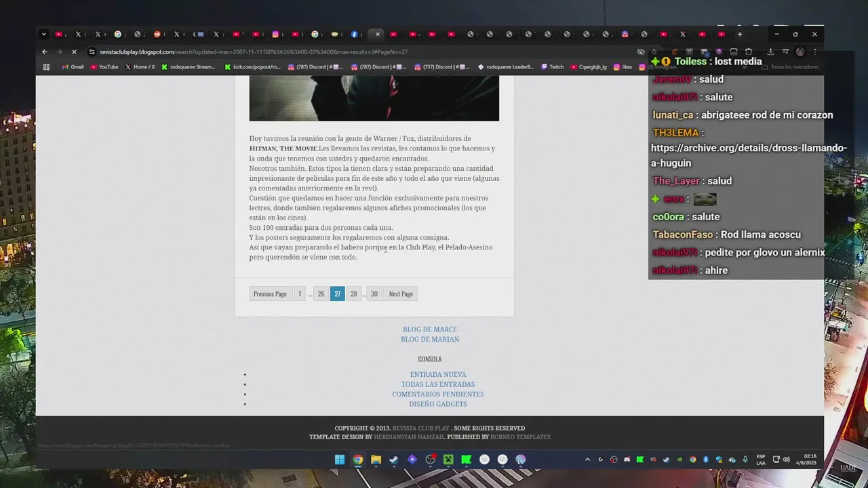This screenshot has width=868, height=488.
Task: Close the currently active loading tab
Action: point(378,34)
